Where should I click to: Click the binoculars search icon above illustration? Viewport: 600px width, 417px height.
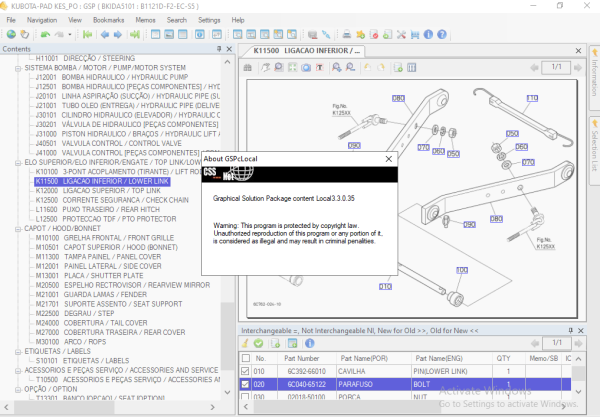point(248,68)
